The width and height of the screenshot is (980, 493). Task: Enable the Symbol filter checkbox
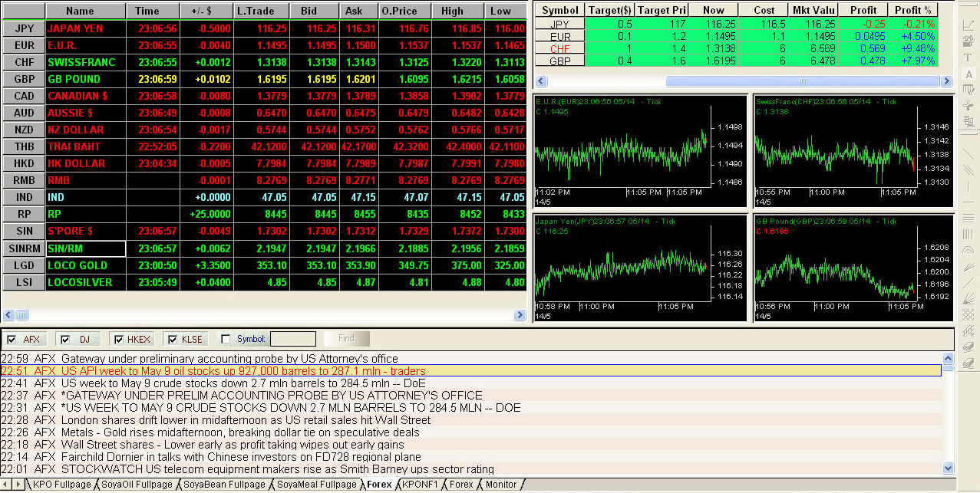click(x=226, y=339)
